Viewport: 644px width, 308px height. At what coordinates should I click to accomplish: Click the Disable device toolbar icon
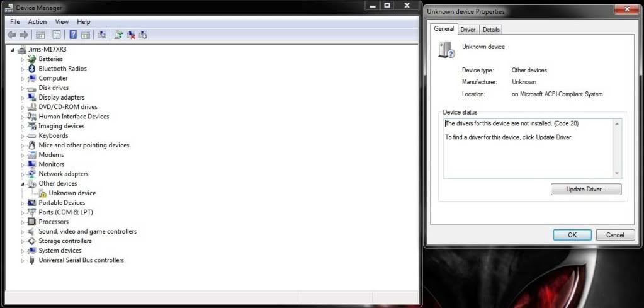pos(143,35)
